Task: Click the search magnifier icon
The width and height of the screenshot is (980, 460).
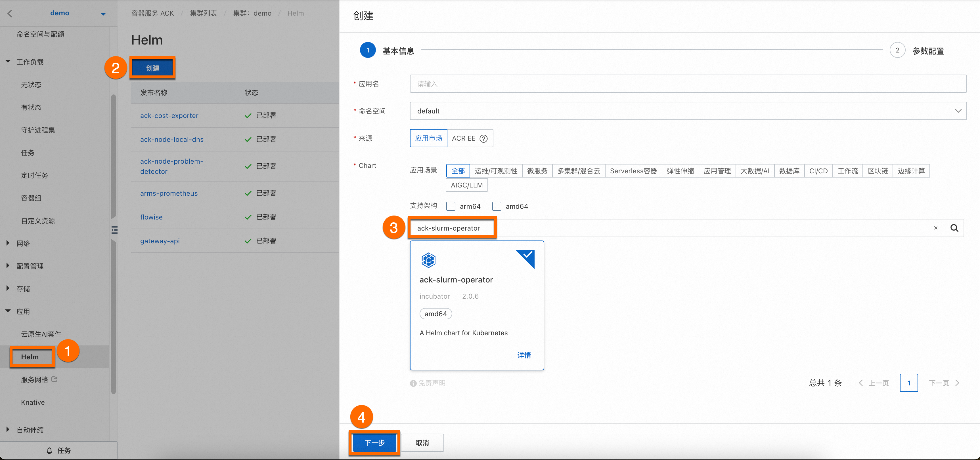Action: point(954,228)
